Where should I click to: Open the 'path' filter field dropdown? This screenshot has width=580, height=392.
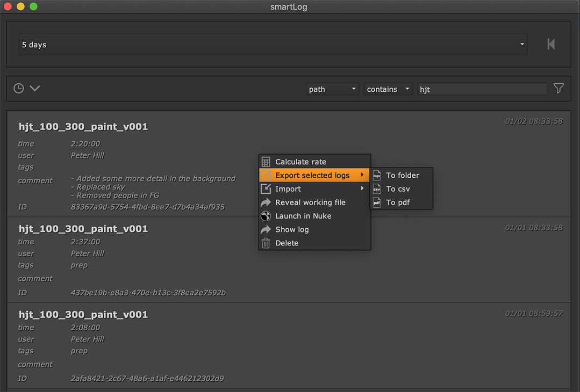pos(332,89)
